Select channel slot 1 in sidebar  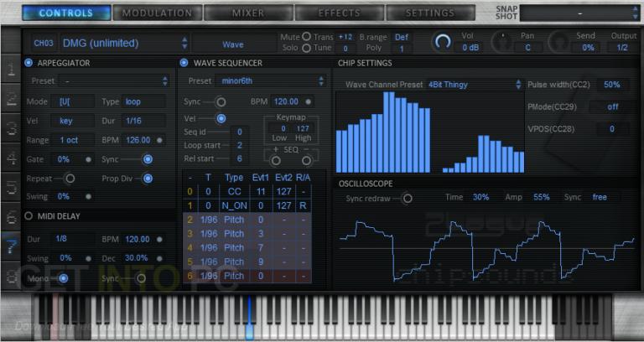pyautogui.click(x=11, y=67)
